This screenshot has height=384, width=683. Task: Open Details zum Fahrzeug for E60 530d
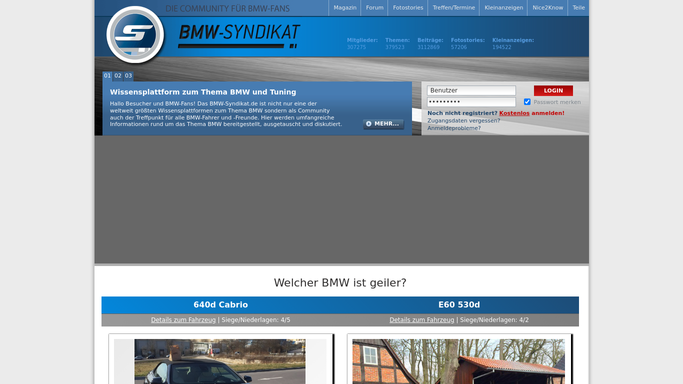pos(422,320)
